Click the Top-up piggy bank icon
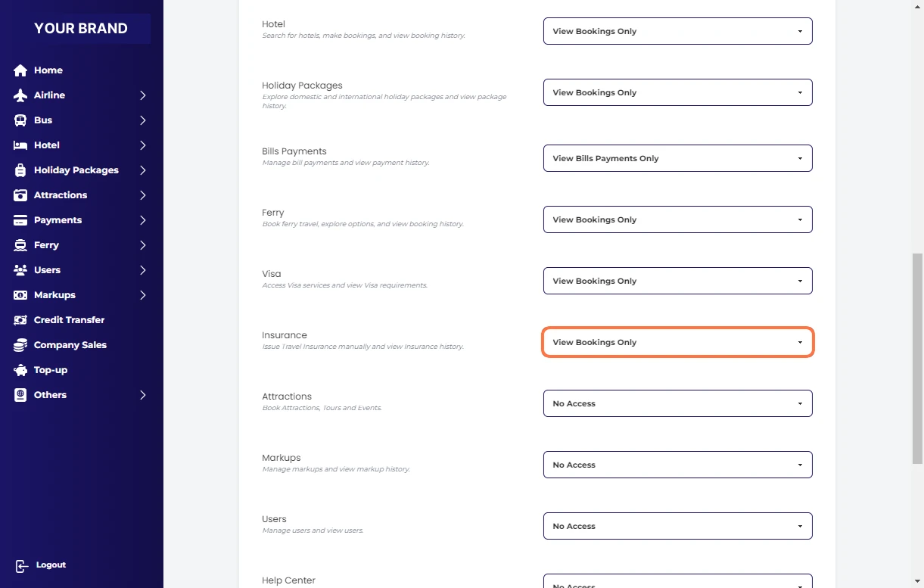 tap(20, 370)
